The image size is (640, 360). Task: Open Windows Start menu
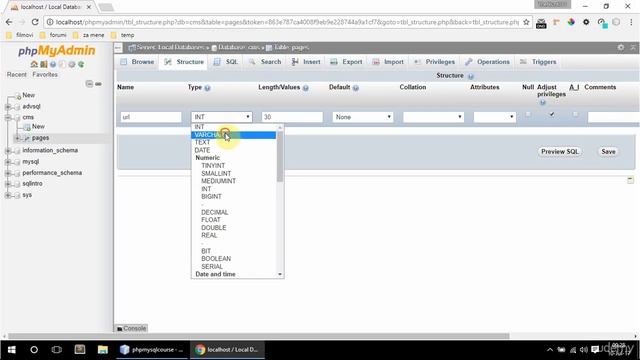pos(11,350)
